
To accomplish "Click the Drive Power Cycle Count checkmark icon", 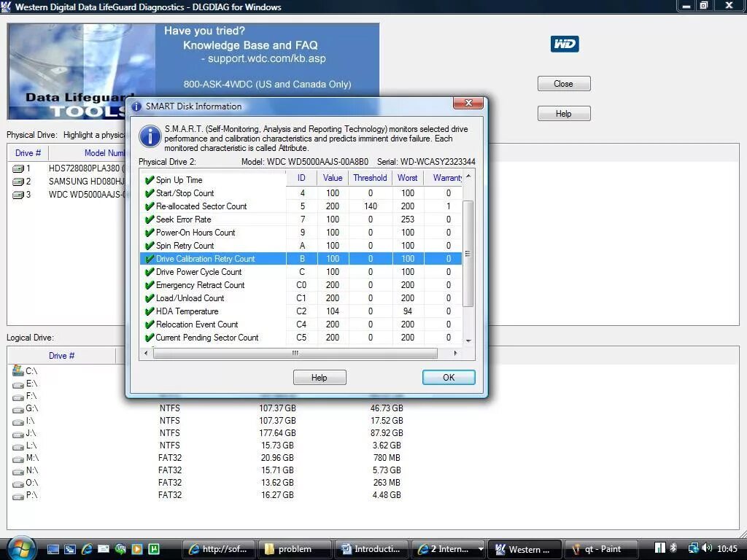I will point(150,272).
